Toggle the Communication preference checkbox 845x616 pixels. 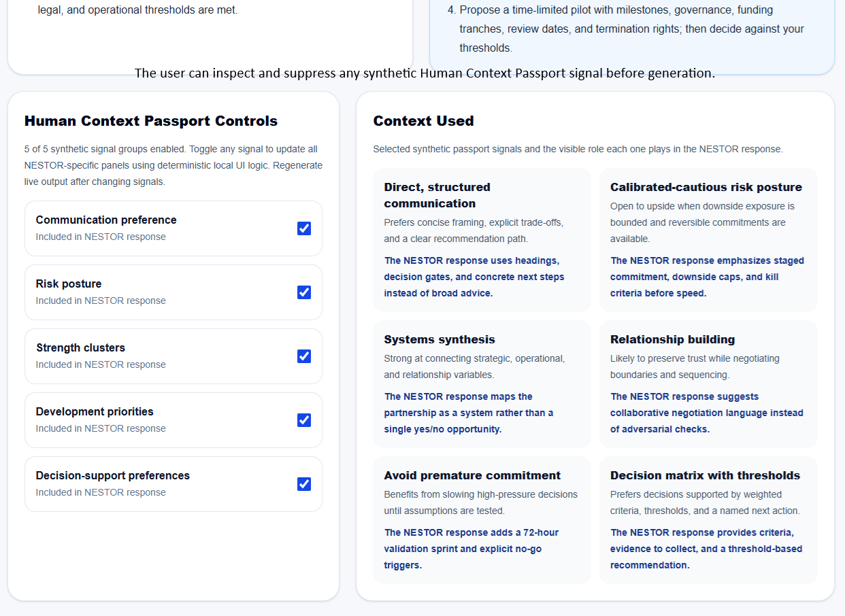tap(304, 228)
